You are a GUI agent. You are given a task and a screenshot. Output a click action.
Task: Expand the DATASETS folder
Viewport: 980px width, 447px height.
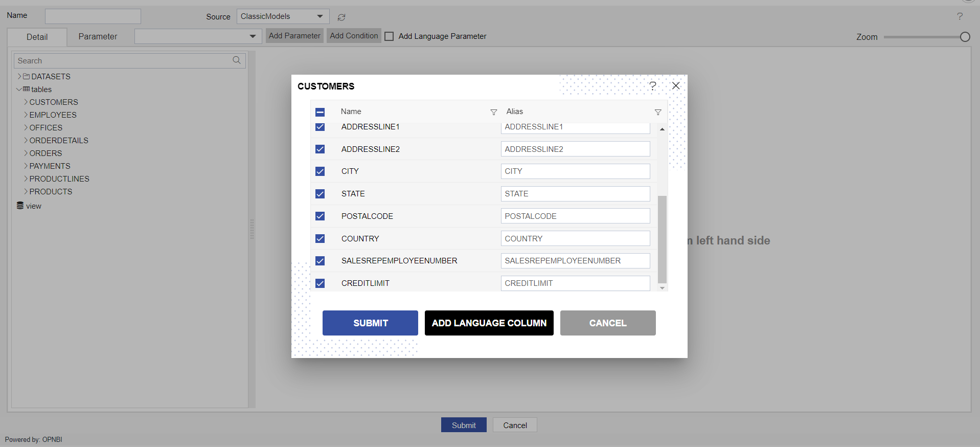19,76
